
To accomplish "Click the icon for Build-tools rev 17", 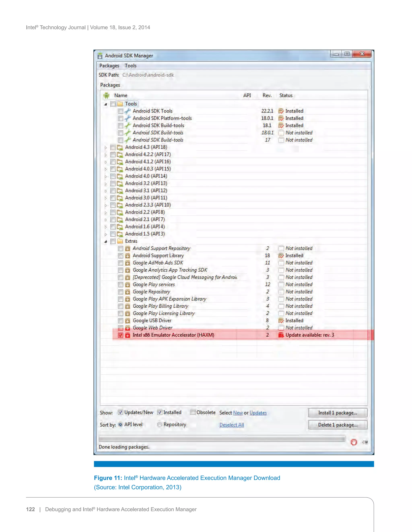I will point(128,140).
